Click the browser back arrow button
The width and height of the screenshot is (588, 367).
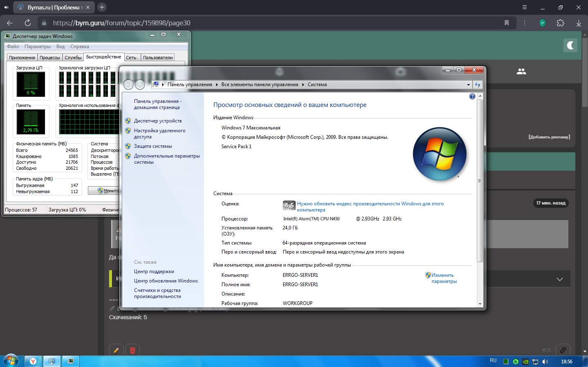click(x=10, y=23)
